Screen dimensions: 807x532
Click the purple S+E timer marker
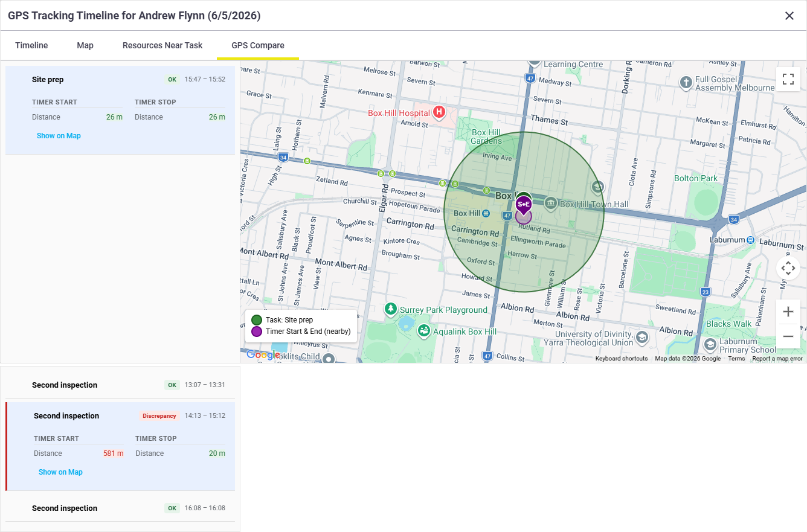click(x=524, y=206)
